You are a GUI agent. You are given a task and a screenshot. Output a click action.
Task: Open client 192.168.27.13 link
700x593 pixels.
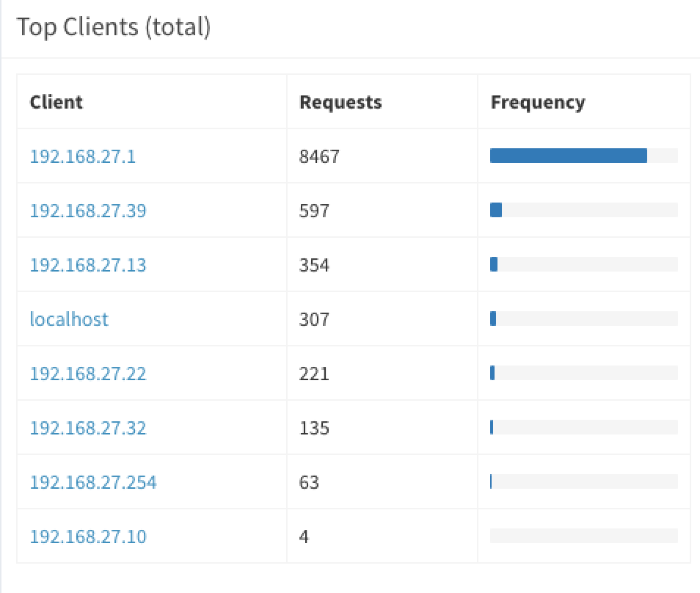pyautogui.click(x=88, y=265)
